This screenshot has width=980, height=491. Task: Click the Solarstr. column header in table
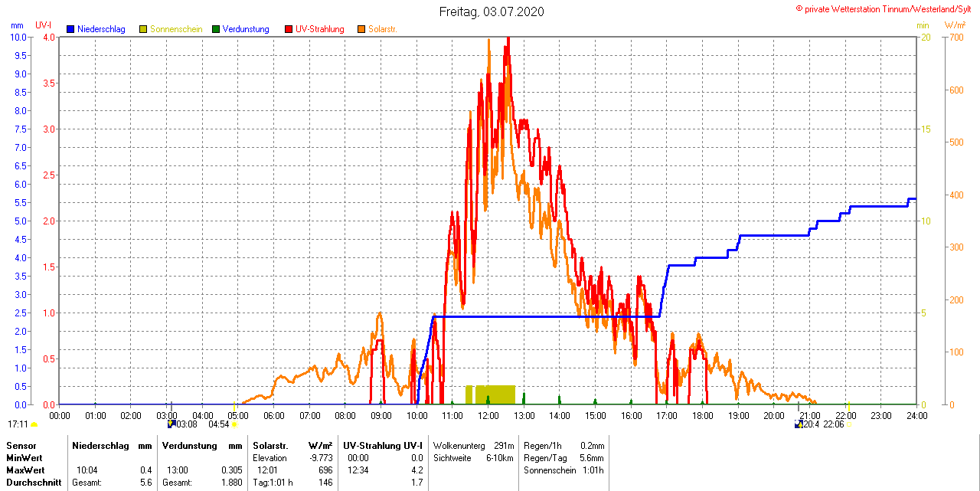[270, 445]
